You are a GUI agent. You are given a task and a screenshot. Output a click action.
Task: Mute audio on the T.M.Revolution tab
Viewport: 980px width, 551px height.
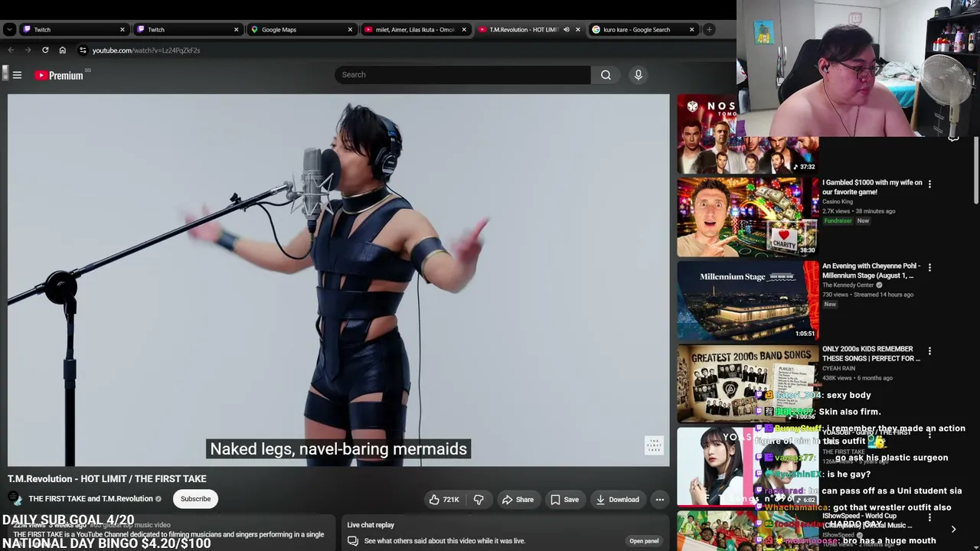pyautogui.click(x=567, y=30)
